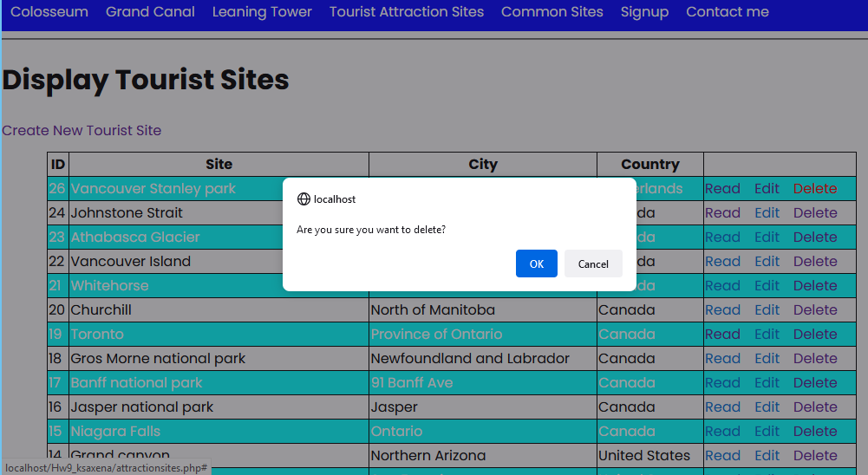The height and width of the screenshot is (475, 868).
Task: Delete the Gros Morne national park row
Action: [815, 359]
